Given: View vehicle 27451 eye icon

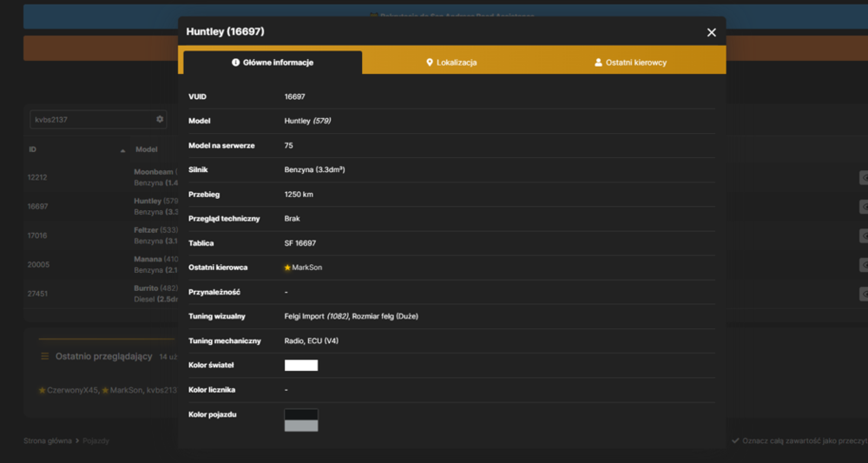Looking at the screenshot, I should click(x=864, y=294).
